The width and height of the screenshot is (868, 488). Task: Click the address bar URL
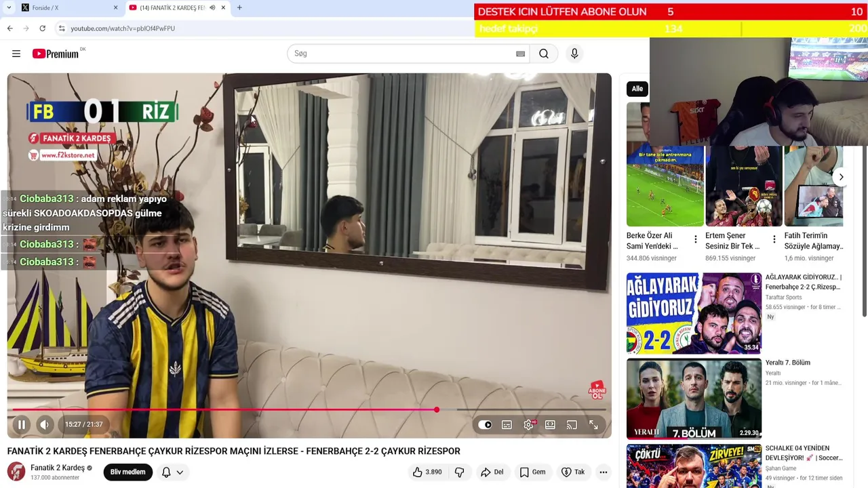pos(123,28)
